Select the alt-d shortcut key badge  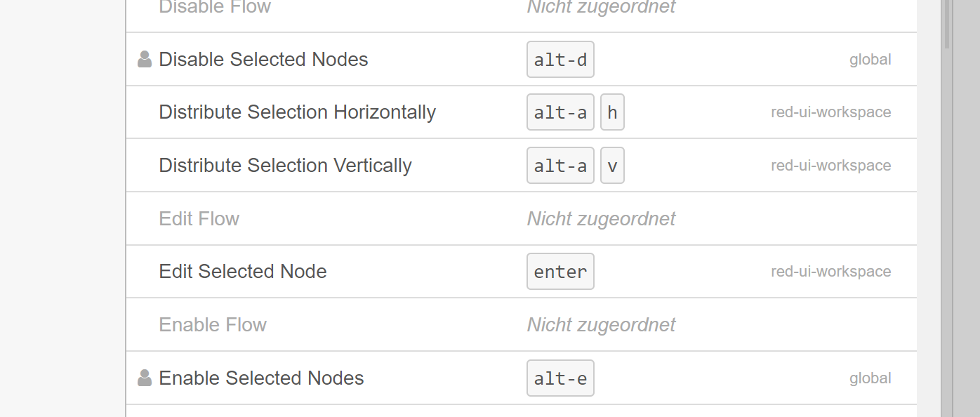point(560,59)
